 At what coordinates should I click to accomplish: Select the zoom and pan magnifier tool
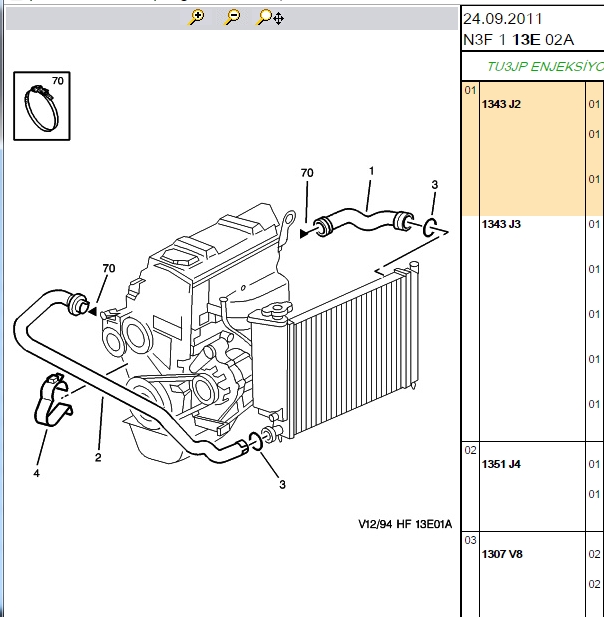click(x=270, y=18)
